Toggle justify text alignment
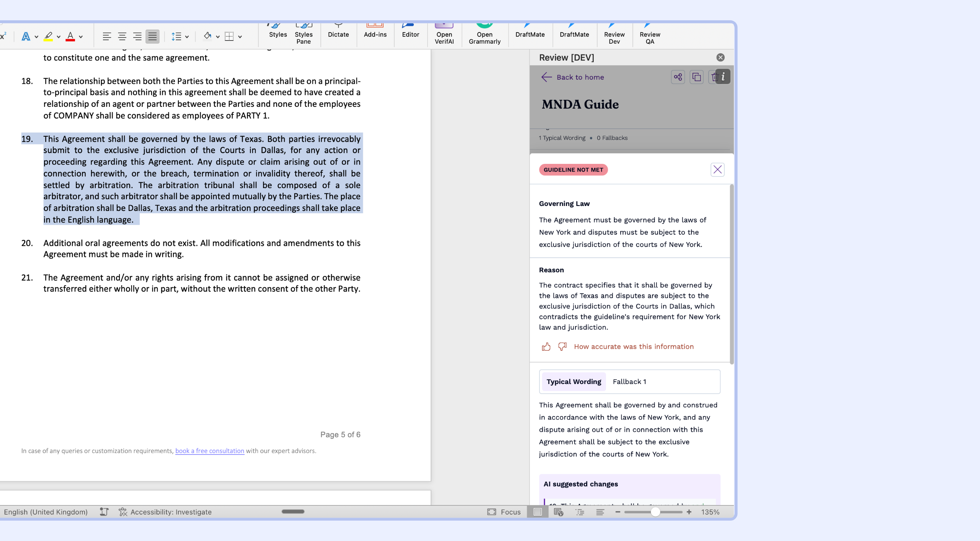The image size is (980, 541). click(152, 37)
